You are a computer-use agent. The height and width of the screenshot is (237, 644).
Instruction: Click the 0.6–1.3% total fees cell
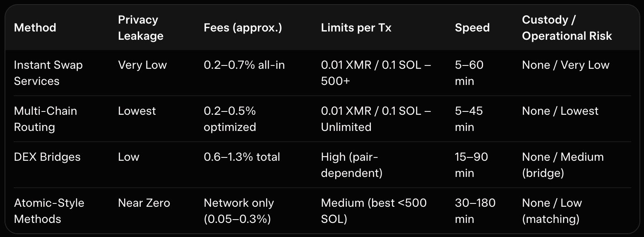(242, 157)
